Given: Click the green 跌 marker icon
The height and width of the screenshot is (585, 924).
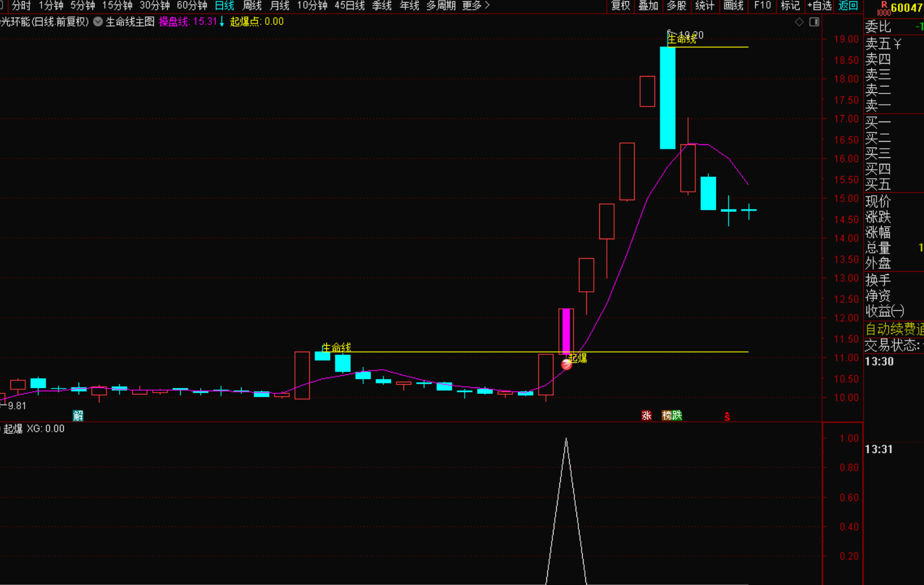Looking at the screenshot, I should [677, 416].
